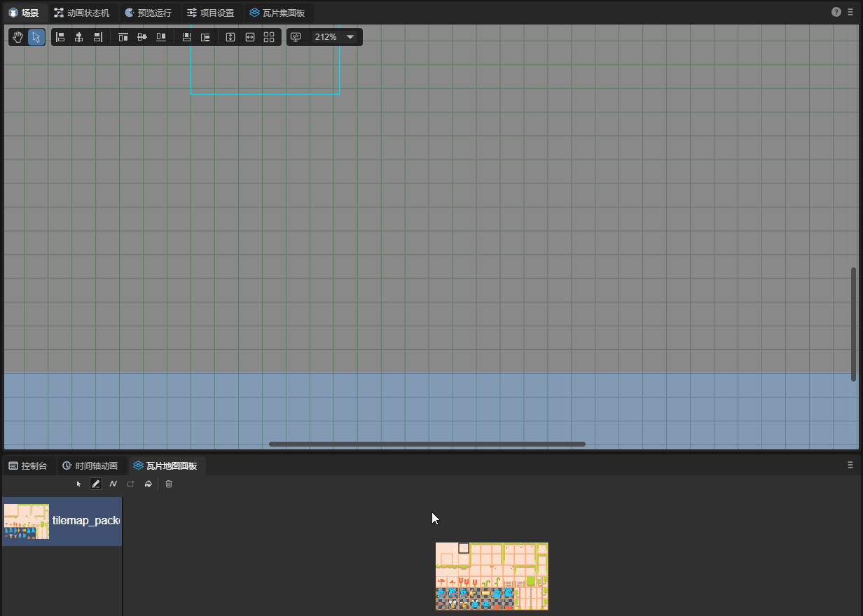
Task: Click the align right edges icon
Action: [98, 37]
